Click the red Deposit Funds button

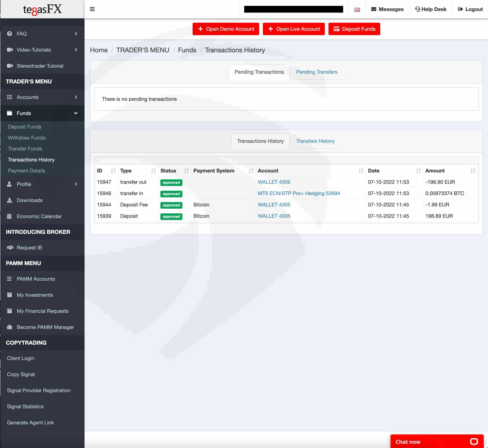[x=354, y=29]
